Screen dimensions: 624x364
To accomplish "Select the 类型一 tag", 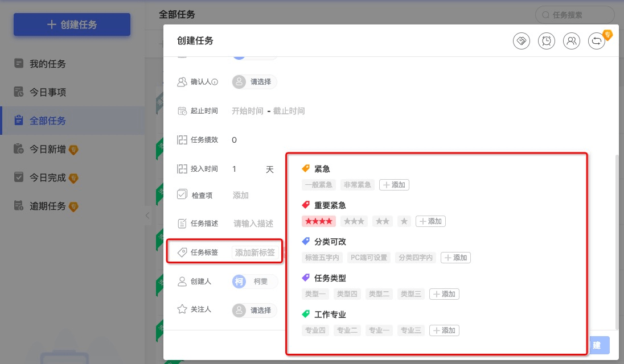I will tap(315, 294).
